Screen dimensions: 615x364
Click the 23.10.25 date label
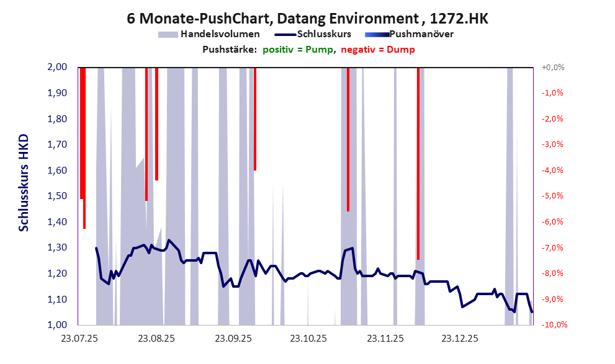coord(308,339)
